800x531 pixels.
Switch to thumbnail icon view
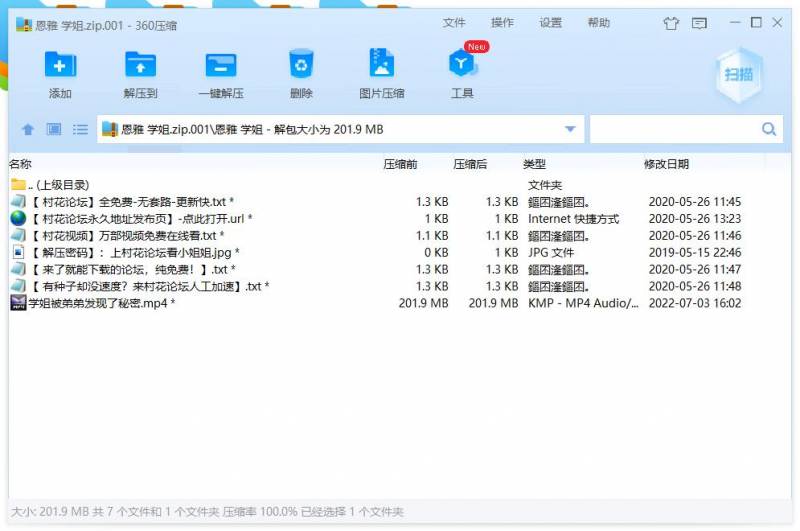(x=54, y=130)
